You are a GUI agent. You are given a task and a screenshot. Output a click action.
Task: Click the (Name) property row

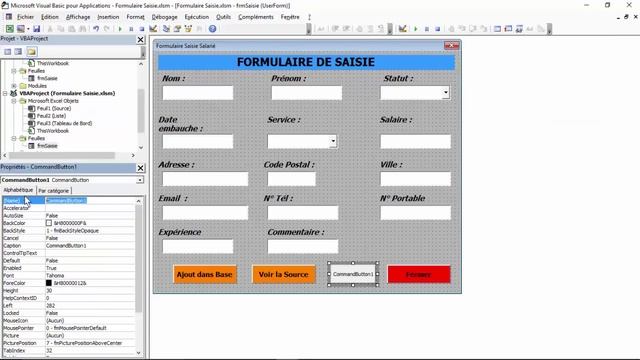click(x=69, y=200)
